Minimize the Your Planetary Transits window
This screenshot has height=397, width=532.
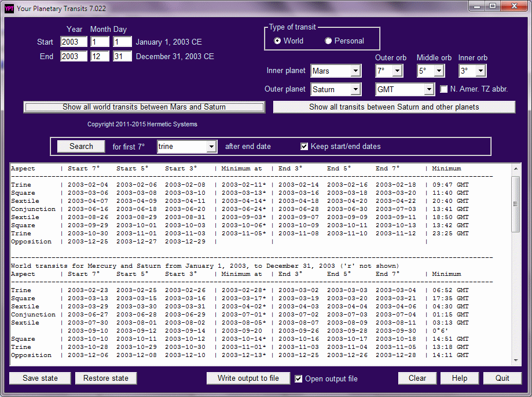pos(477,6)
